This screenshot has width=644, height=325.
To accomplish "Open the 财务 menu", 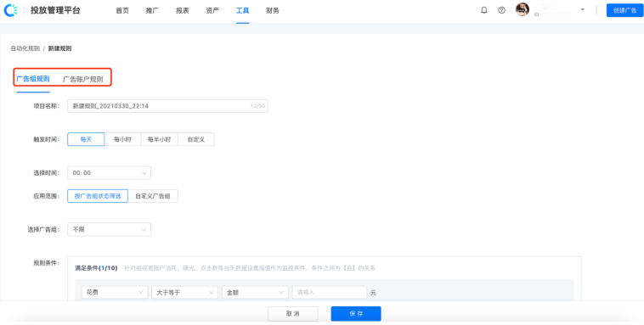I will [x=273, y=11].
